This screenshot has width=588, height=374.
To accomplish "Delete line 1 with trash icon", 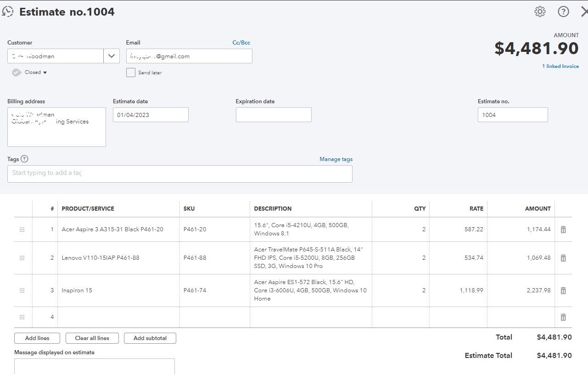I will point(563,229).
